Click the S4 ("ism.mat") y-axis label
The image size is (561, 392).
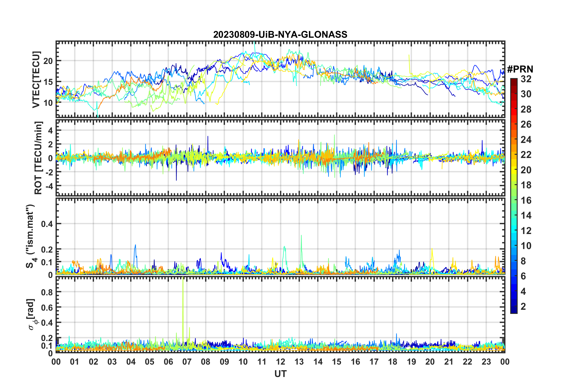31,236
